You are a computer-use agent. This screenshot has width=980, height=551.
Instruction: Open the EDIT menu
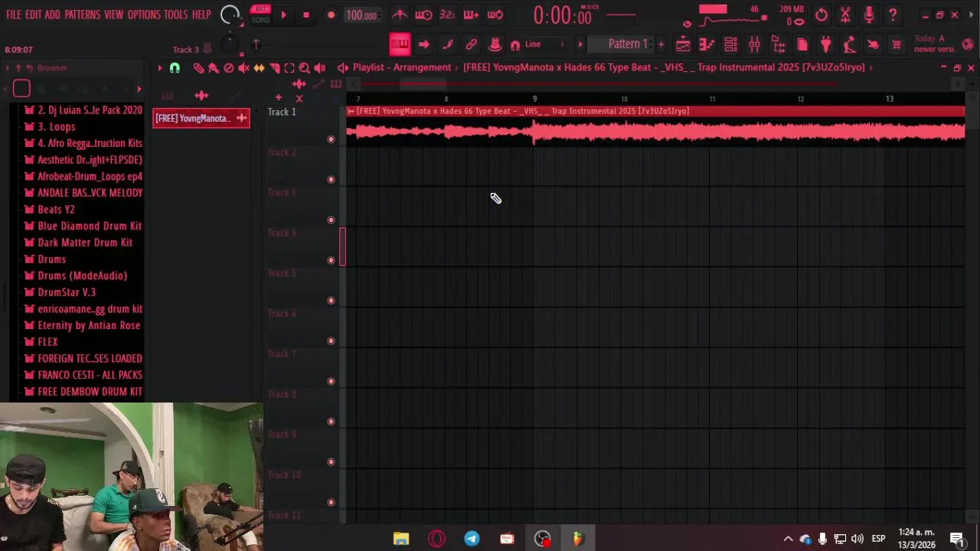[x=34, y=15]
